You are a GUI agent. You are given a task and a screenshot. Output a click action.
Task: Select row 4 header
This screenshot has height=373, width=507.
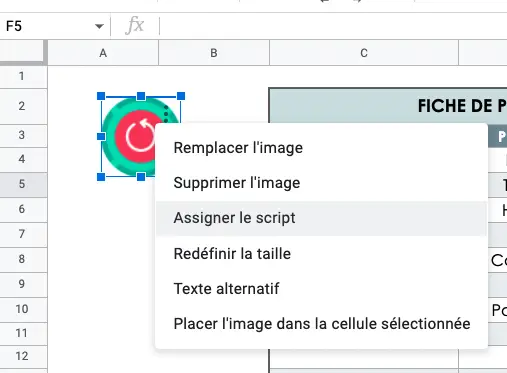23,159
